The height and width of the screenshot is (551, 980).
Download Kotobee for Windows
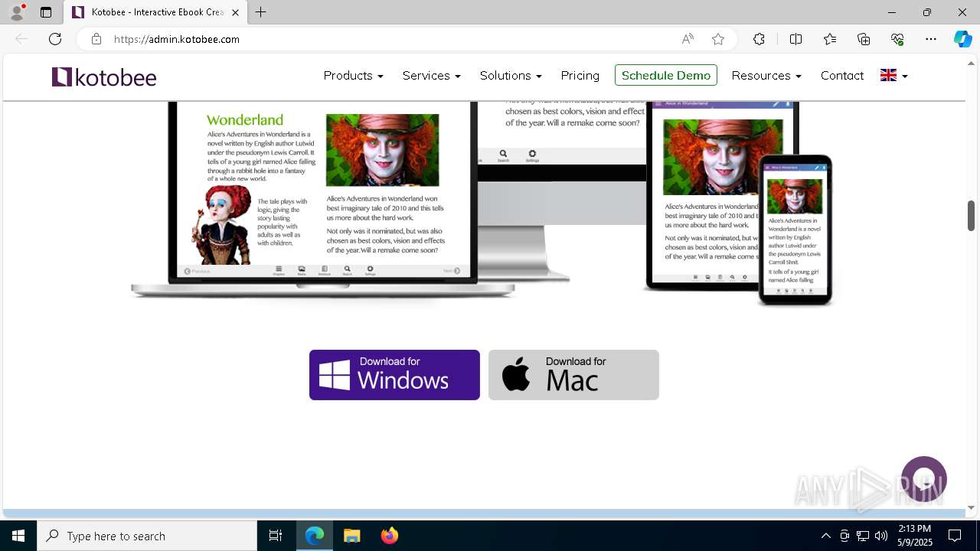click(x=394, y=375)
